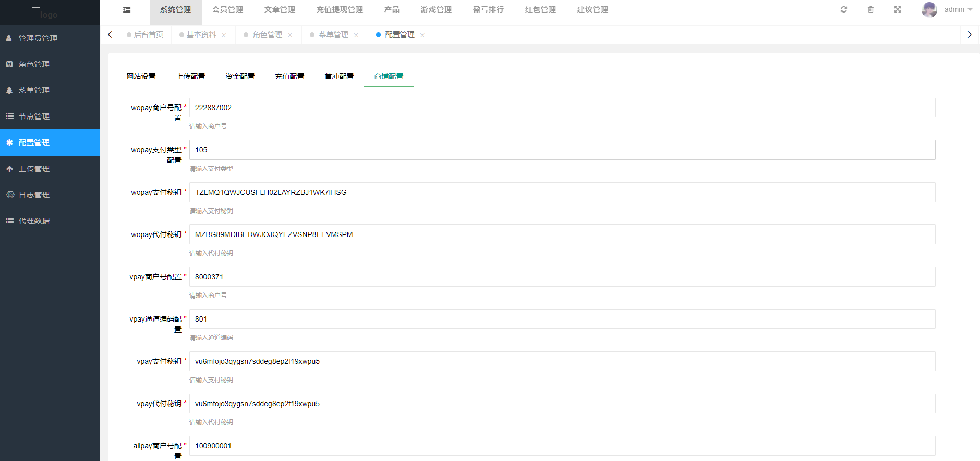Collapse sidebar with the hamburger menu icon
The height and width of the screenshot is (461, 980).
click(x=127, y=10)
